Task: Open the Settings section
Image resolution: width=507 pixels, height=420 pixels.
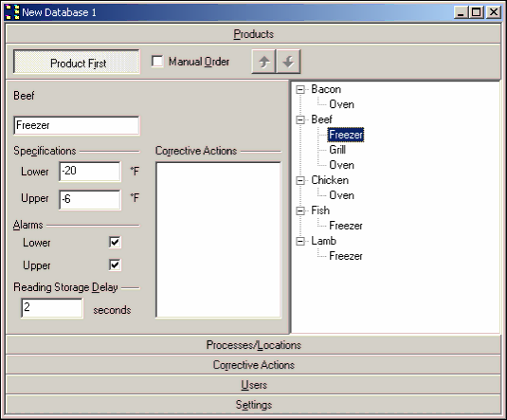Action: (253, 405)
